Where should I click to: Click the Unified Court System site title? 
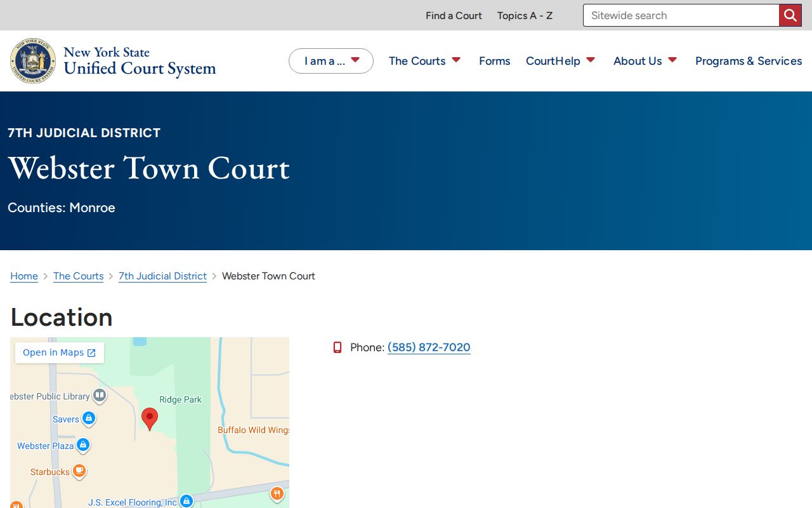point(140,61)
